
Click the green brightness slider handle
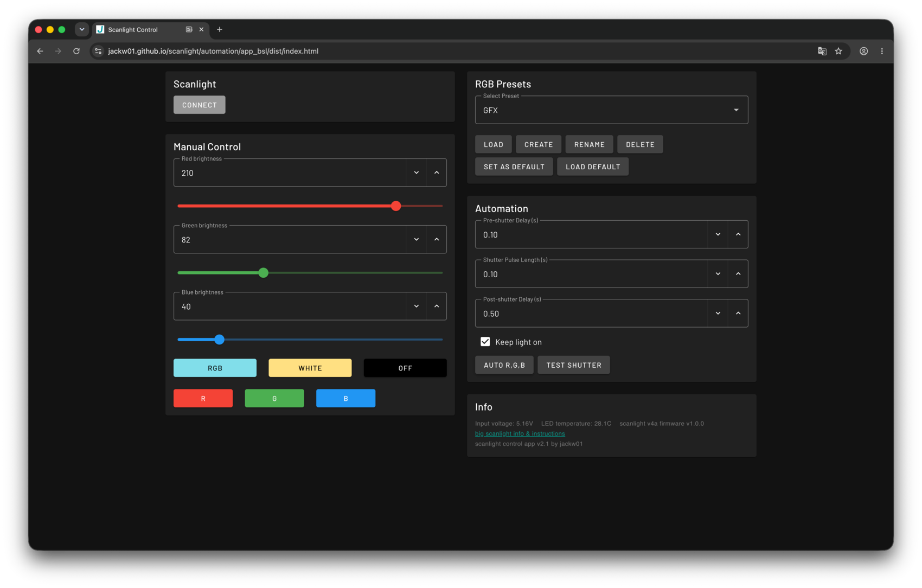[264, 273]
